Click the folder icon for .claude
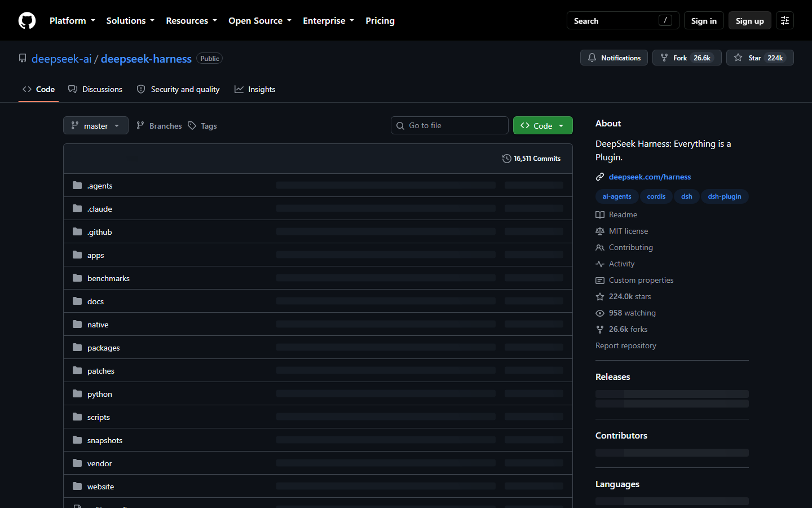This screenshot has width=812, height=508. (77, 209)
